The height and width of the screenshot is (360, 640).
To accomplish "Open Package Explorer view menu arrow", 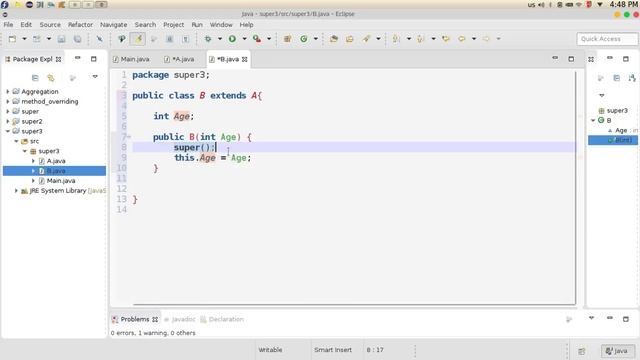I will (95, 77).
